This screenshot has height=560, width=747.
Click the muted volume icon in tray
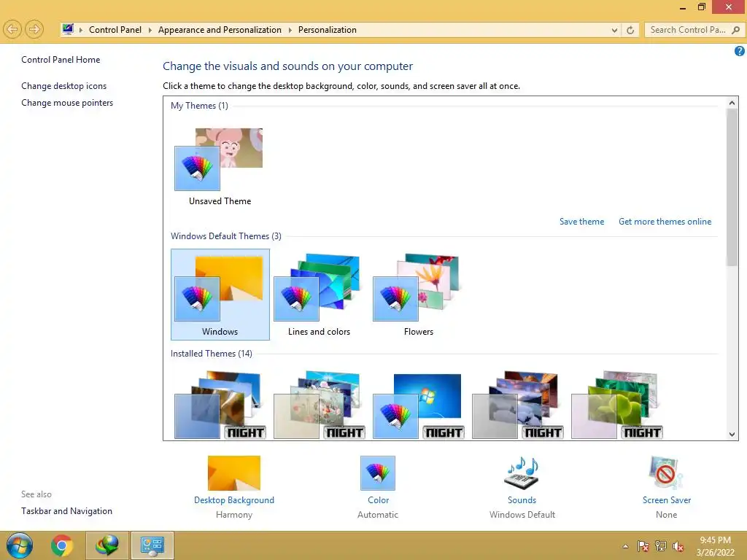click(678, 546)
